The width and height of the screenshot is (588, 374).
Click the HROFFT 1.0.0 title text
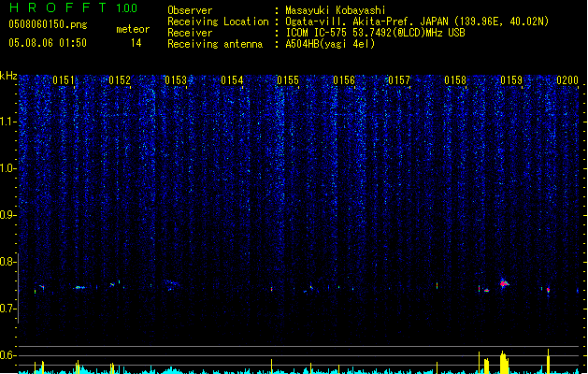[73, 7]
